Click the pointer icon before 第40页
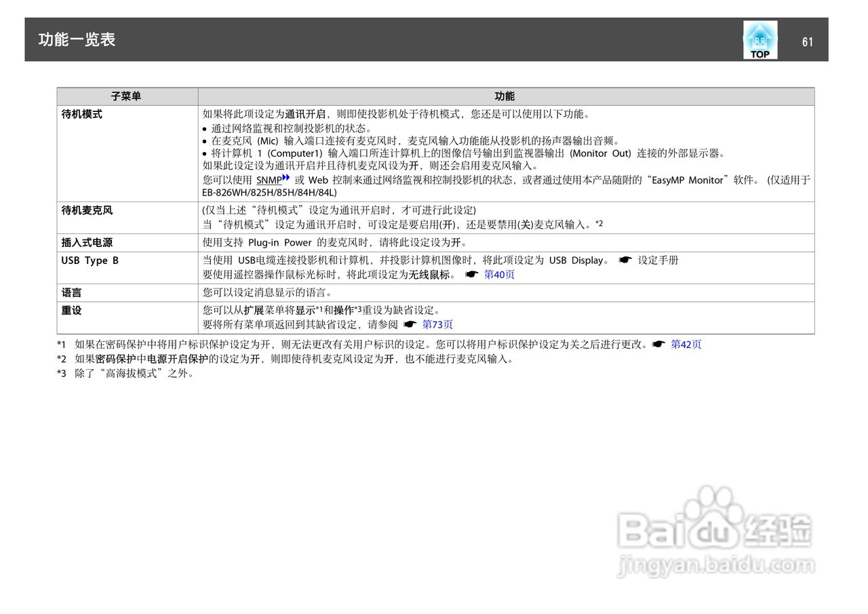The image size is (868, 614). [x=473, y=274]
